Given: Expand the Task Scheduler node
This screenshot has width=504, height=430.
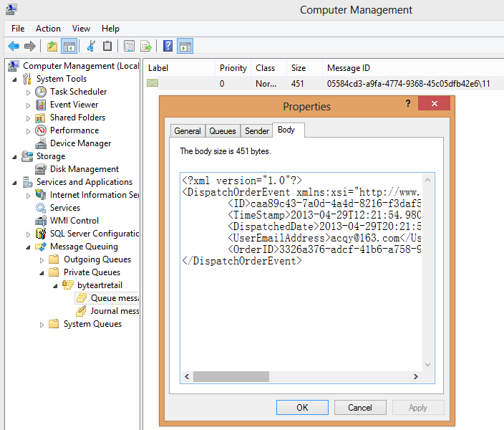Looking at the screenshot, I should (28, 92).
